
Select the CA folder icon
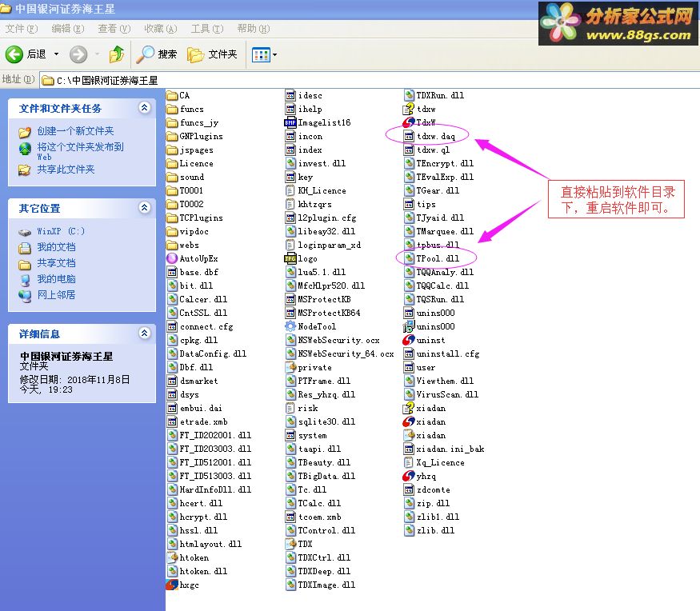[x=172, y=95]
